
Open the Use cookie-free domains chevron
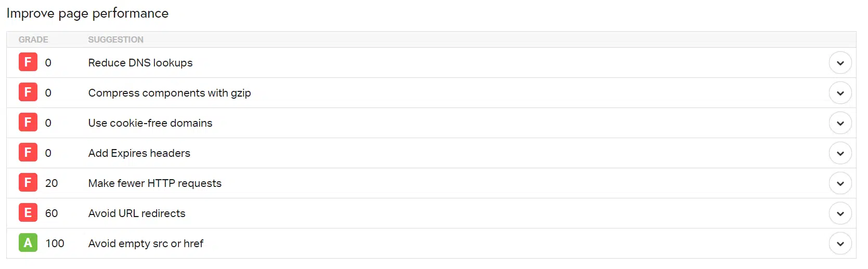[x=840, y=123]
